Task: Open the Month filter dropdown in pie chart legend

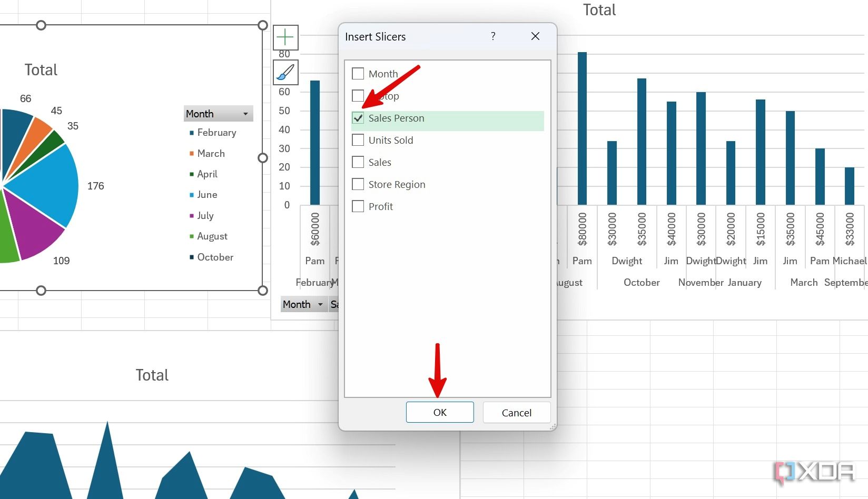Action: [219, 114]
